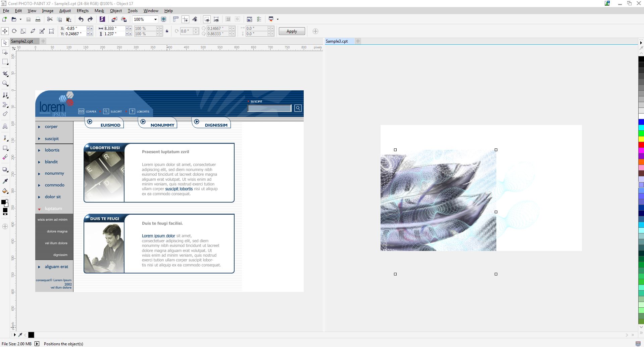Open the Effects menu

point(82,10)
